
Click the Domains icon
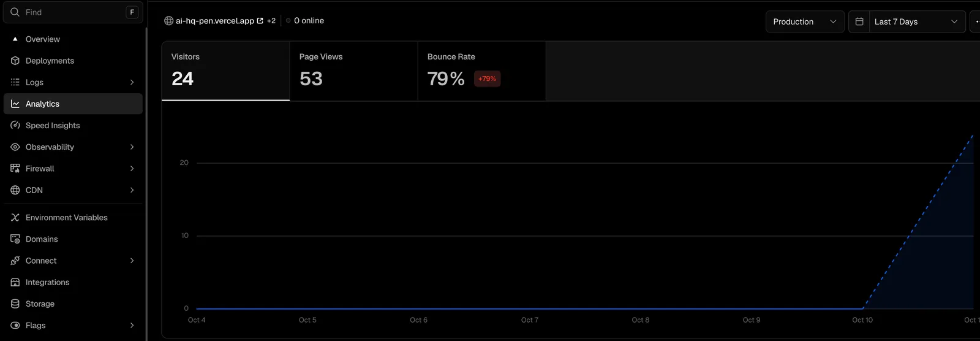[x=15, y=239]
